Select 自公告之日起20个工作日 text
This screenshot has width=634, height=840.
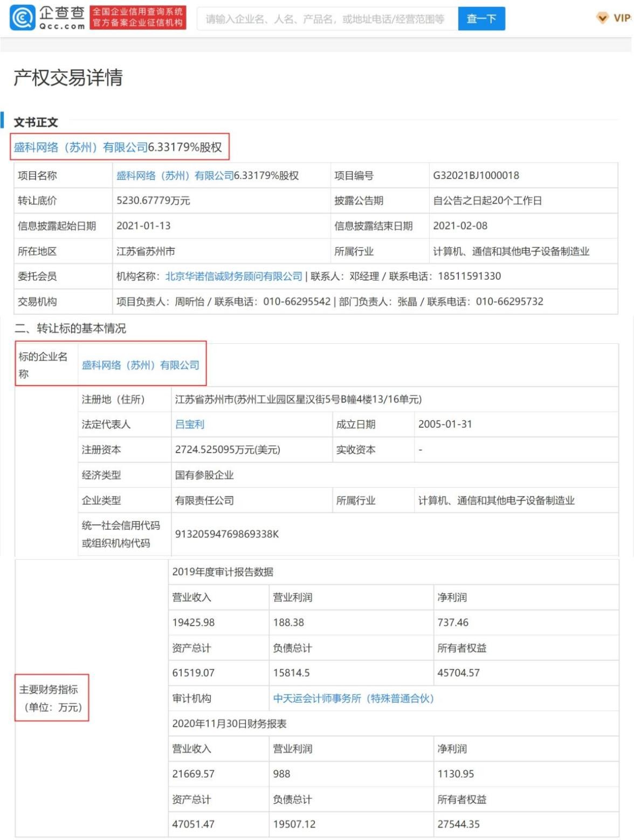[x=487, y=200]
